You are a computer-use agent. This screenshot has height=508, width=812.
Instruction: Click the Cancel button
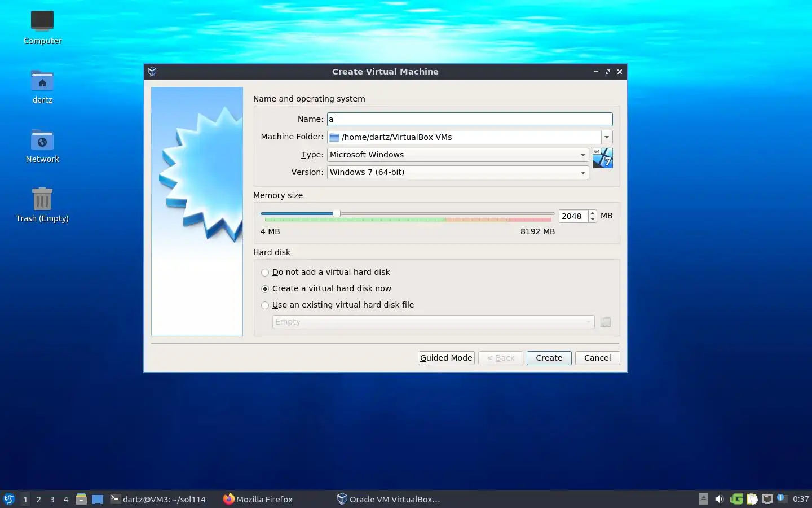coord(597,358)
